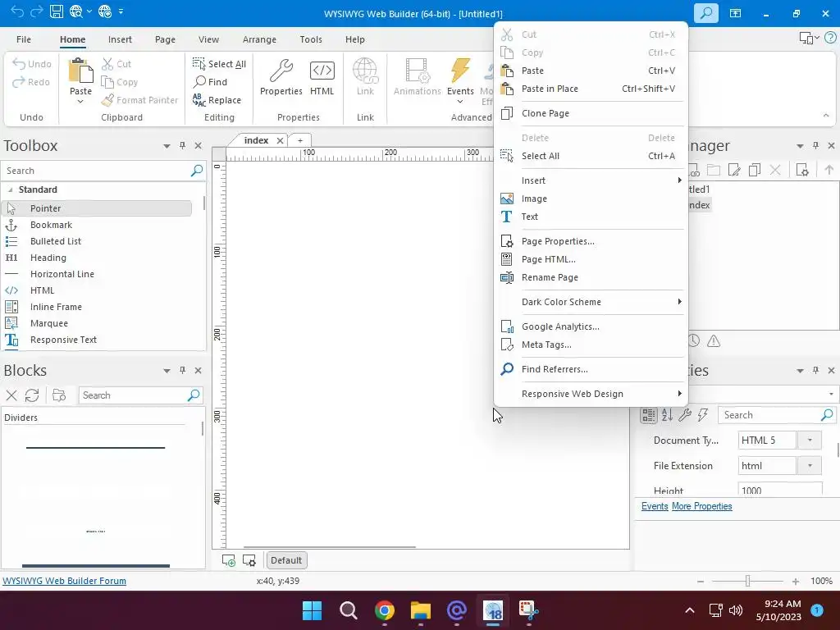Click the zoom out minus button
The width and height of the screenshot is (840, 630).
pos(701,582)
